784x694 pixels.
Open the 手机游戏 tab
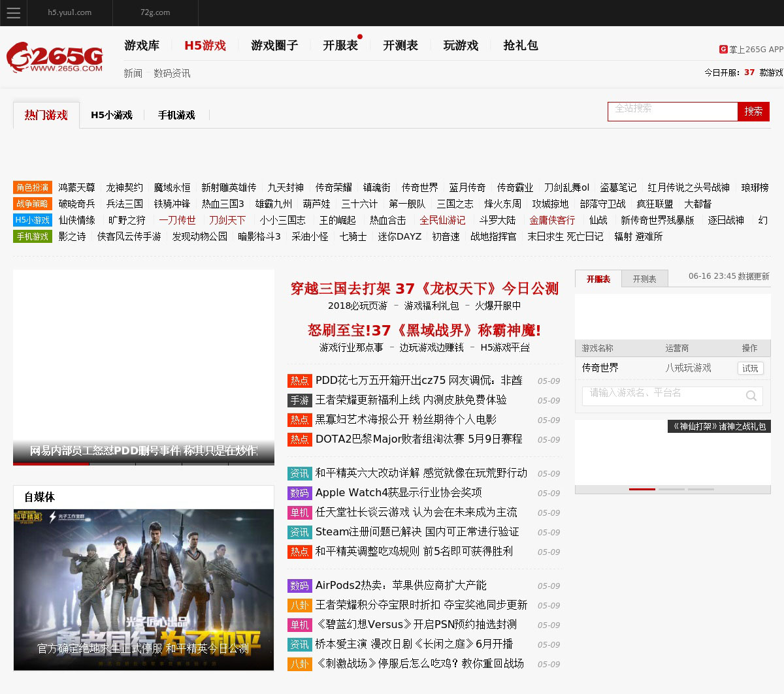[x=176, y=115]
